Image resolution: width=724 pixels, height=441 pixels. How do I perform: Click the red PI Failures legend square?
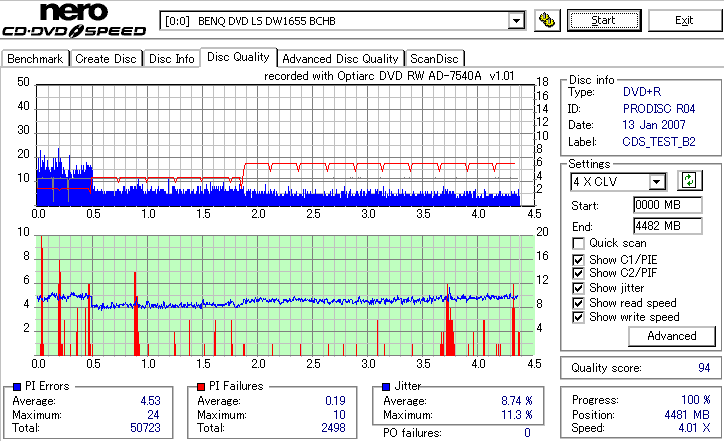pos(201,387)
